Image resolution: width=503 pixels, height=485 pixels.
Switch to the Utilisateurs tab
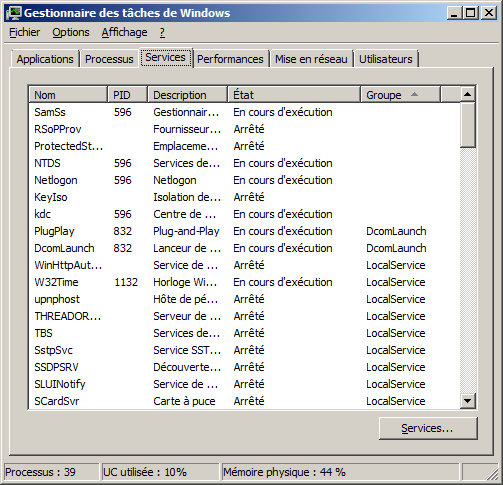coord(386,59)
